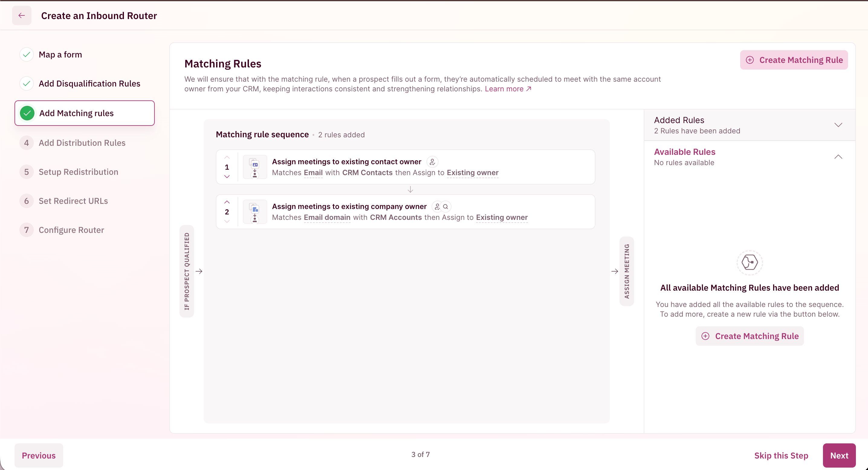Viewport: 868px width, 470px height.
Task: Click the hexagon icon in the empty rules state
Action: coord(750,263)
